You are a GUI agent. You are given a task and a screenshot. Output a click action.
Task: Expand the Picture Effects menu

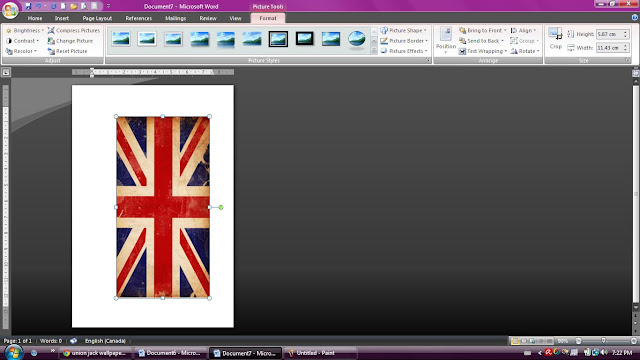(x=404, y=51)
